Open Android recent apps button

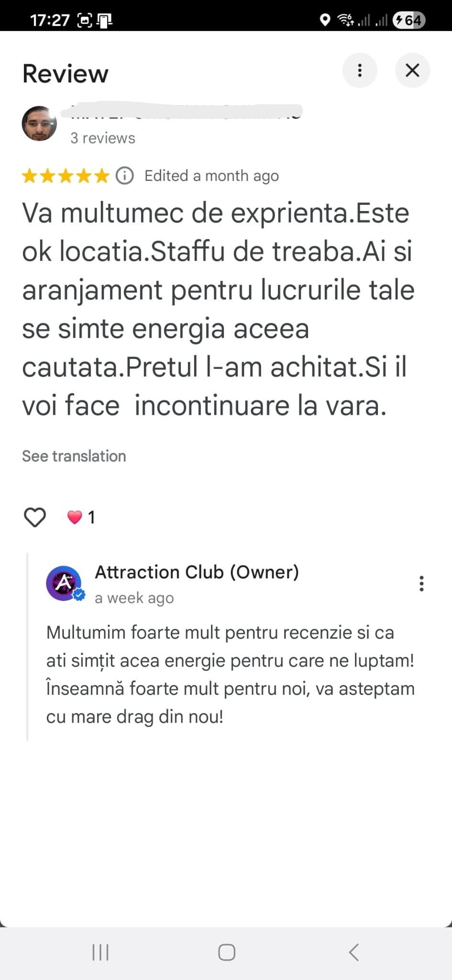[100, 952]
